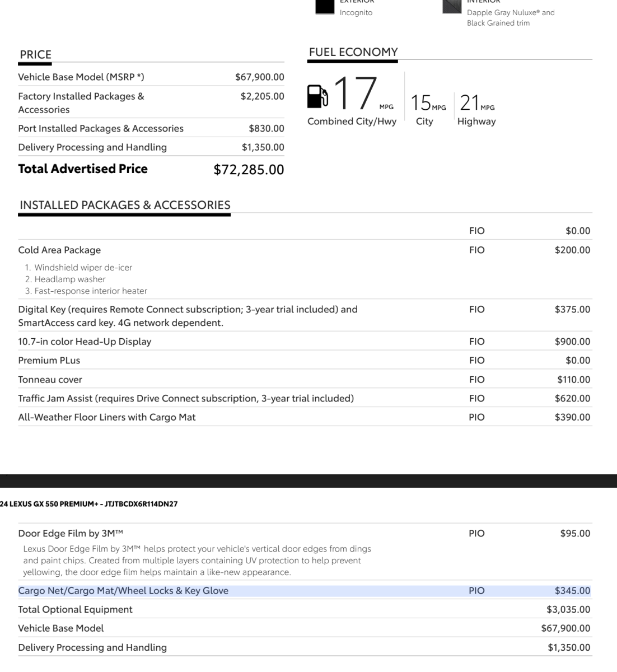The width and height of the screenshot is (617, 672).
Task: Click Installed Packages & Accessories heading
Action: (x=125, y=205)
